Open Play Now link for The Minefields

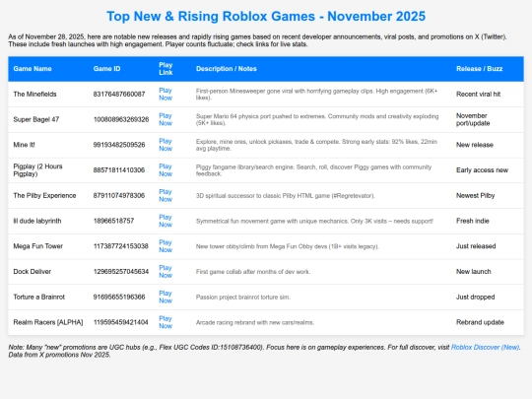coord(166,94)
